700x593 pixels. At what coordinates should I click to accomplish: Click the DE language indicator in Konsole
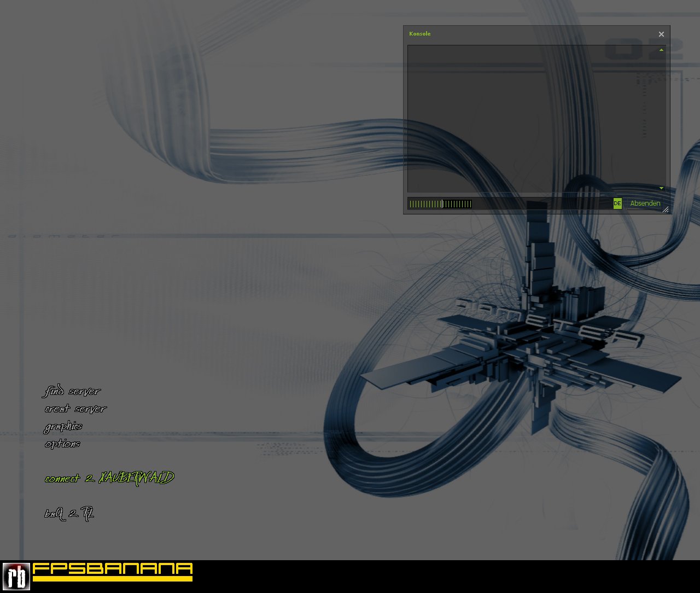(x=617, y=204)
